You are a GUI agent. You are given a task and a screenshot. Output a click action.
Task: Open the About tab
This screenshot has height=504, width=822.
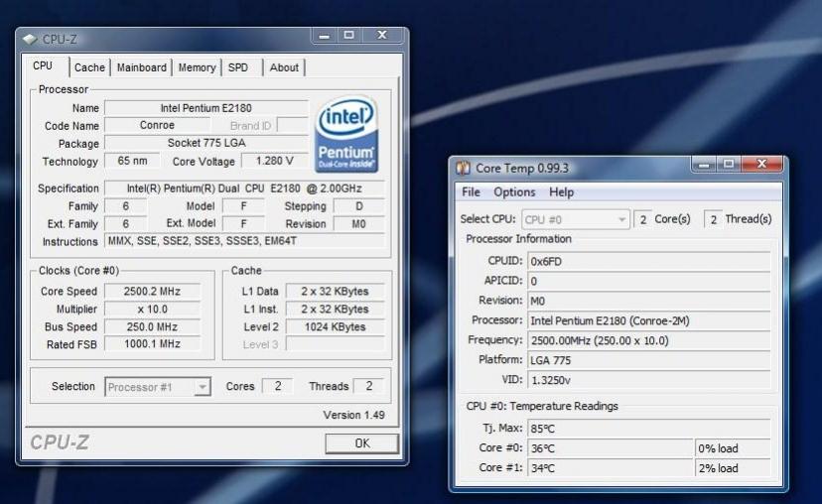pyautogui.click(x=284, y=67)
